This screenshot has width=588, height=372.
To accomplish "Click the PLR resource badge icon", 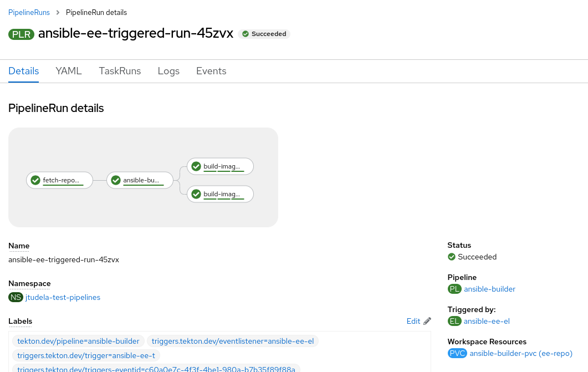I will pyautogui.click(x=22, y=34).
